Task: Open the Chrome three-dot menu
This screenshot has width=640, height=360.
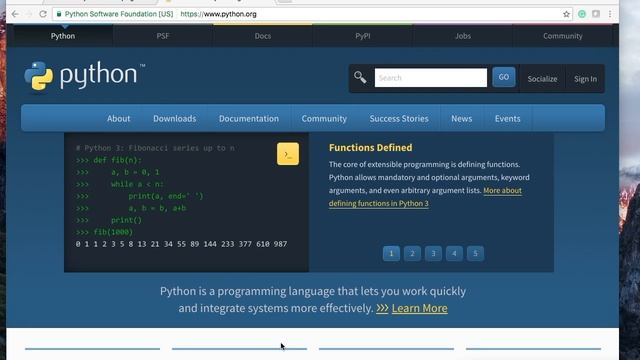Action: click(x=610, y=14)
